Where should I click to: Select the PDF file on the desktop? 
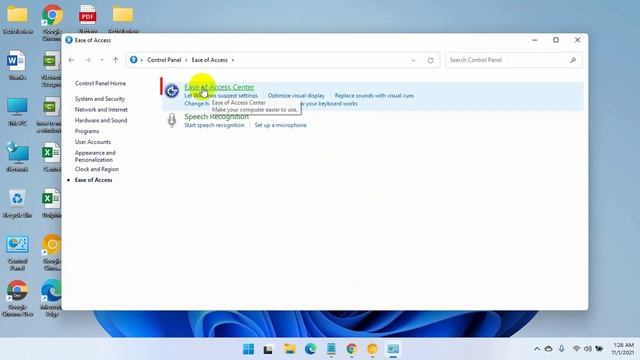pyautogui.click(x=88, y=19)
